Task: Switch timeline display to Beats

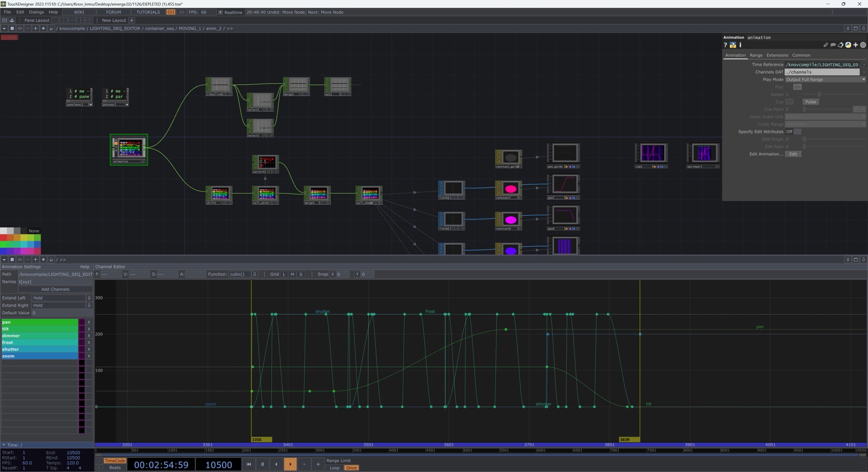Action: click(x=114, y=468)
